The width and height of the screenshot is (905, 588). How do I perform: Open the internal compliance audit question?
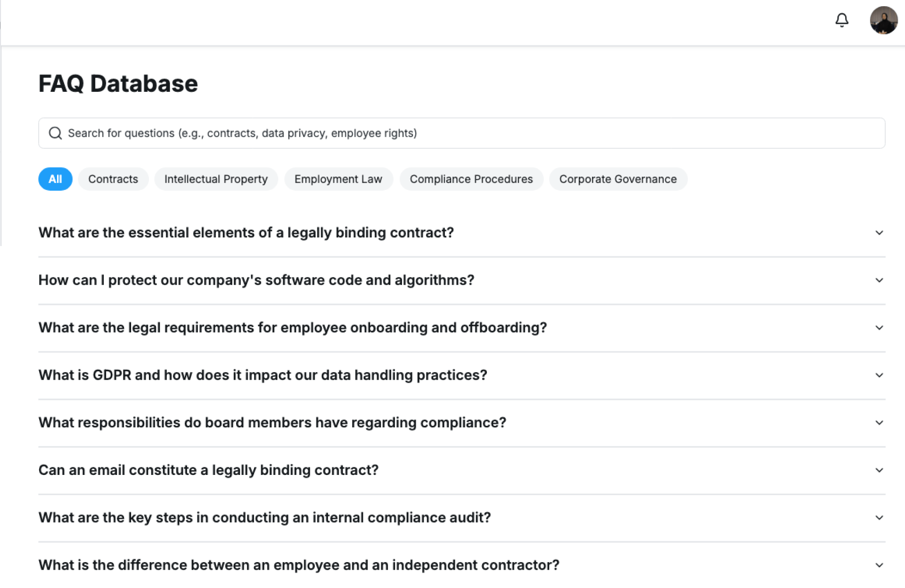coord(264,517)
